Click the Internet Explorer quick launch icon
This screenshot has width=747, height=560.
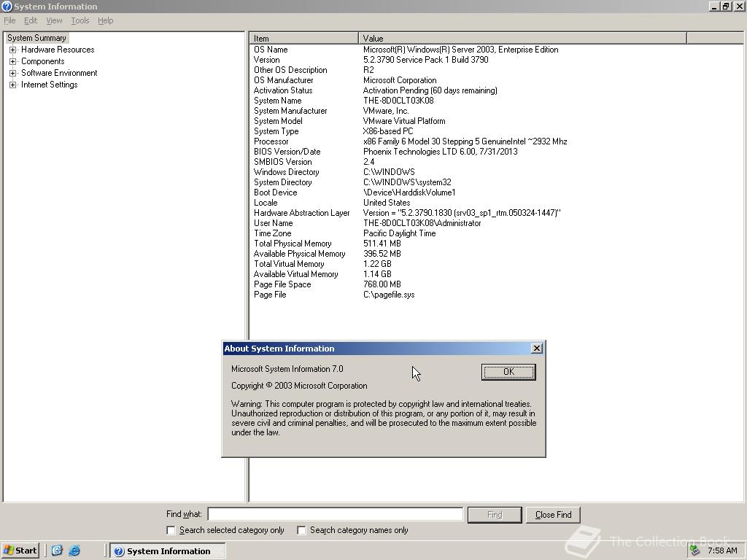(74, 551)
